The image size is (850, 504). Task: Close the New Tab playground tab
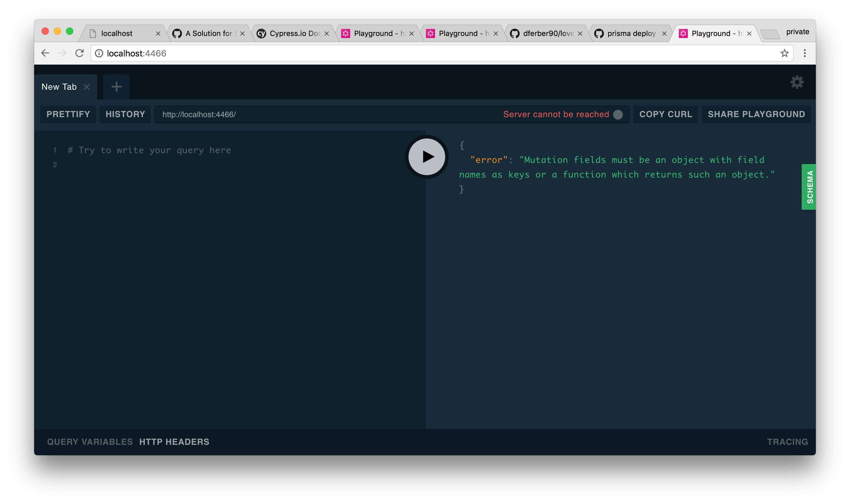point(87,87)
